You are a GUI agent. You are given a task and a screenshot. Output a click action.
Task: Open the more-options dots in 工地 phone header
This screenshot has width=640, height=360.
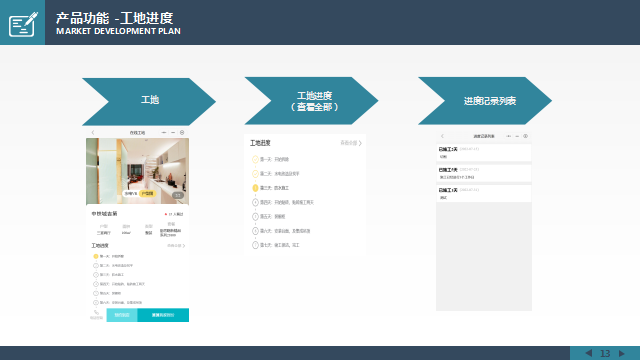(164, 133)
